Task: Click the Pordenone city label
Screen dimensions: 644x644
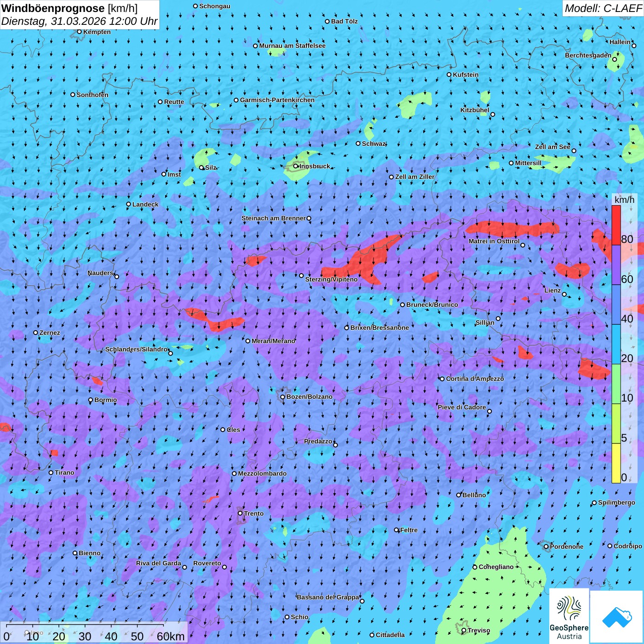Action: point(567,546)
